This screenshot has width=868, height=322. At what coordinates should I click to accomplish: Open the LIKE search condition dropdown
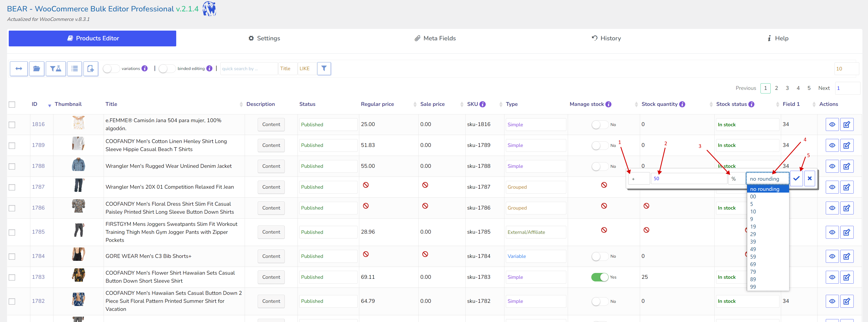307,68
